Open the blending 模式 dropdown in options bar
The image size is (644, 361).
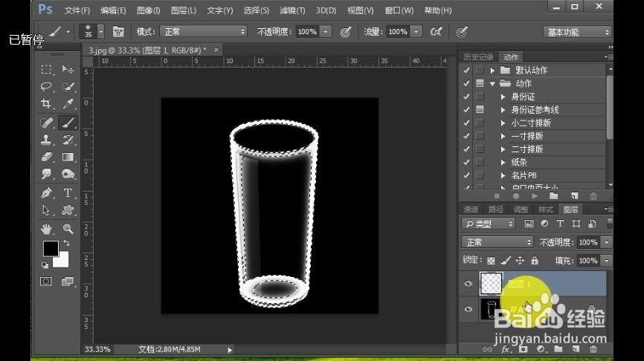(204, 32)
